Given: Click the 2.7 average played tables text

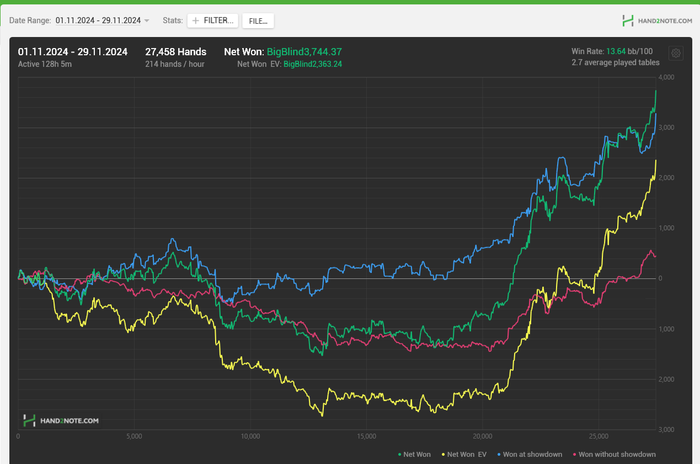Looking at the screenshot, I should click(x=615, y=63).
